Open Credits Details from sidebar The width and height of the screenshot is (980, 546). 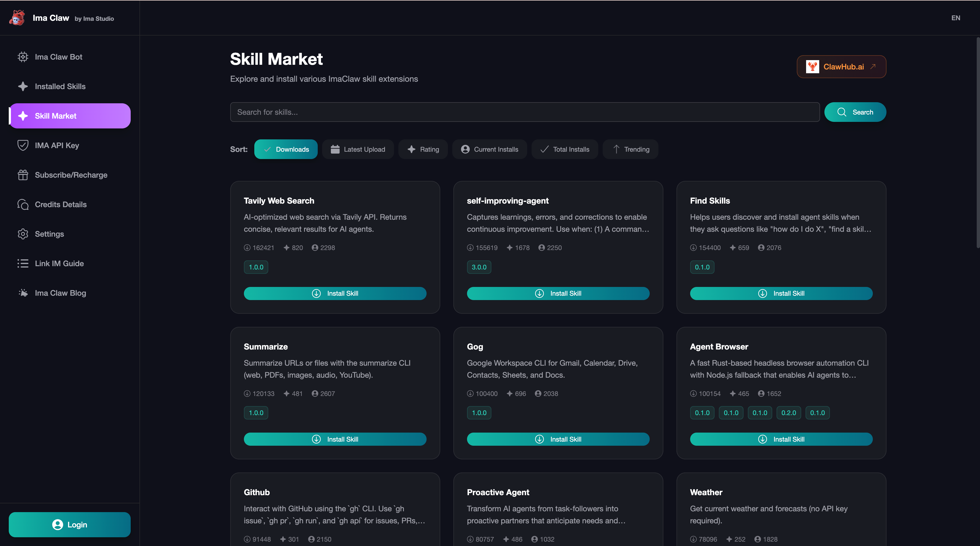point(60,205)
